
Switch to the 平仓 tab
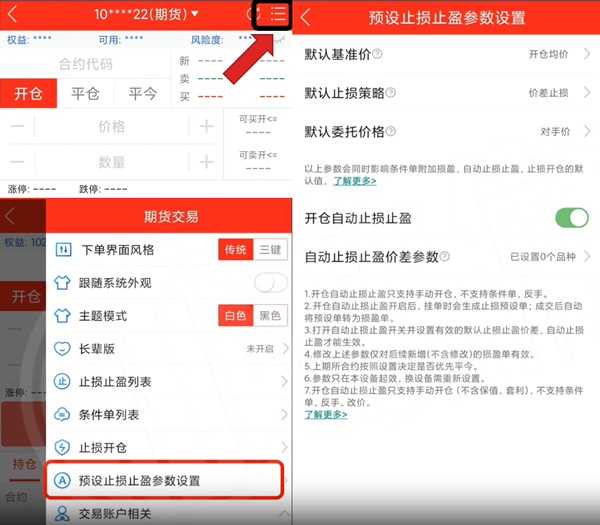(x=85, y=94)
